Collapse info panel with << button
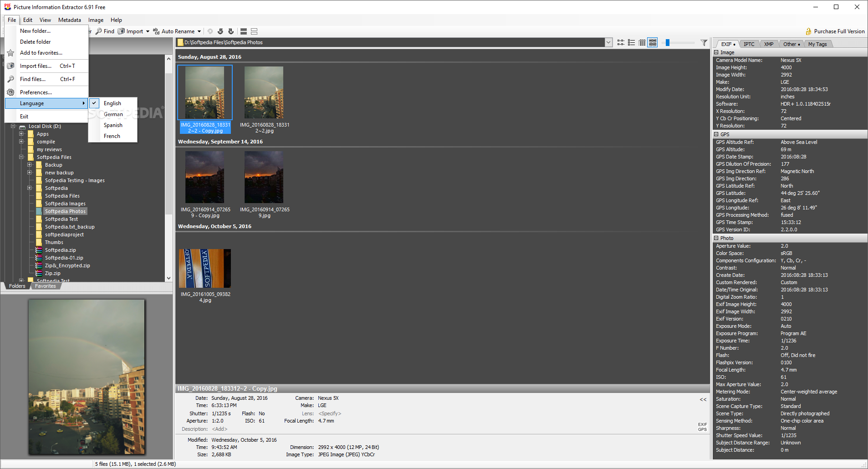Image resolution: width=868 pixels, height=469 pixels. coord(703,399)
